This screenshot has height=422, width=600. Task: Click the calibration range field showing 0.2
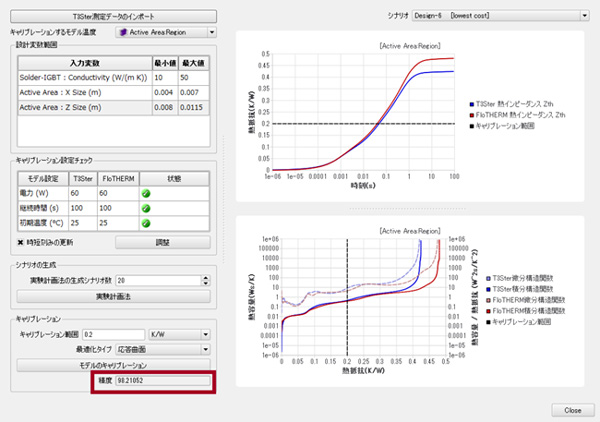[113, 335]
